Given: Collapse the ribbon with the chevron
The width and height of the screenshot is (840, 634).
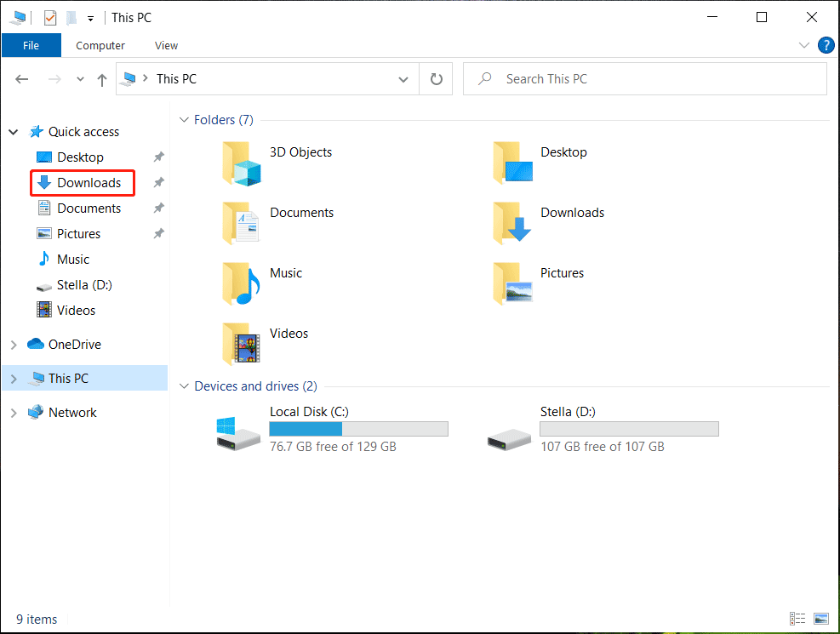Looking at the screenshot, I should (803, 45).
